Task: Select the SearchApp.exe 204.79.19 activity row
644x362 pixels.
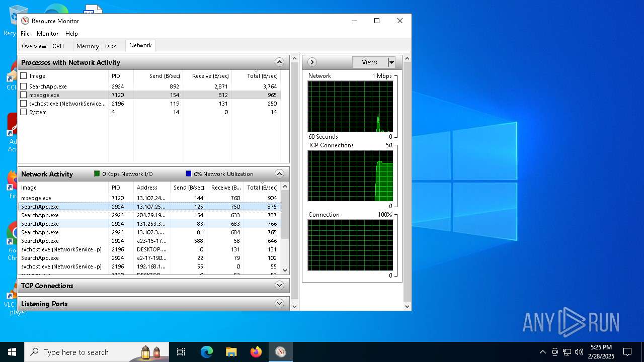Action: click(149, 215)
